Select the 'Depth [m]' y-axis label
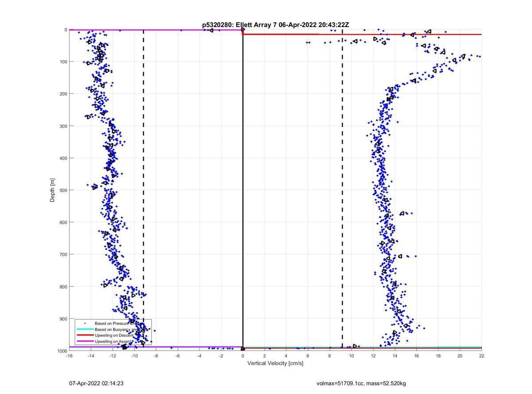 pyautogui.click(x=52, y=190)
